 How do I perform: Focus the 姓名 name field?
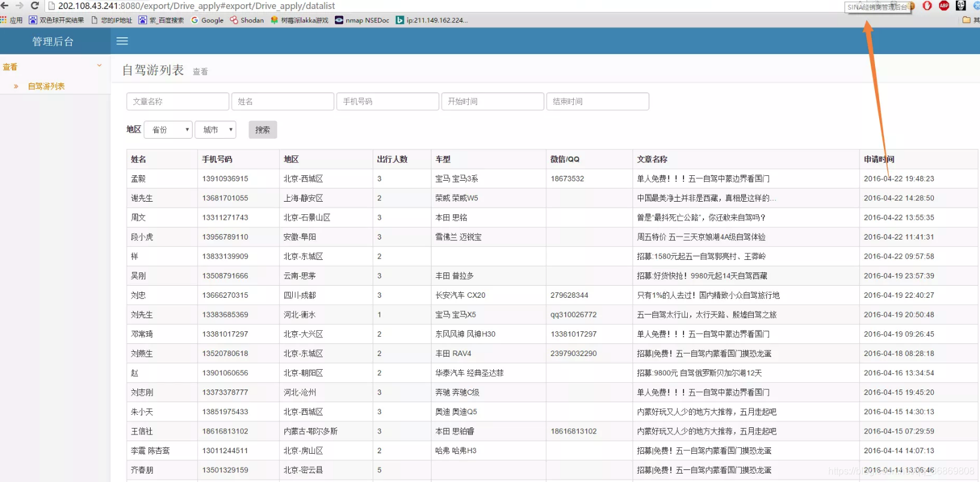283,101
